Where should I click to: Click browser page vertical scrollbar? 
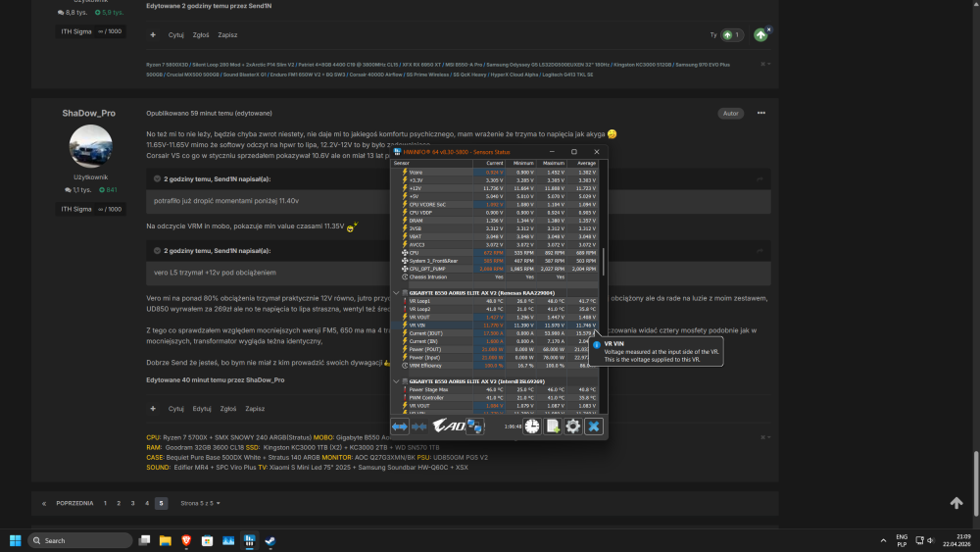pyautogui.click(x=976, y=482)
